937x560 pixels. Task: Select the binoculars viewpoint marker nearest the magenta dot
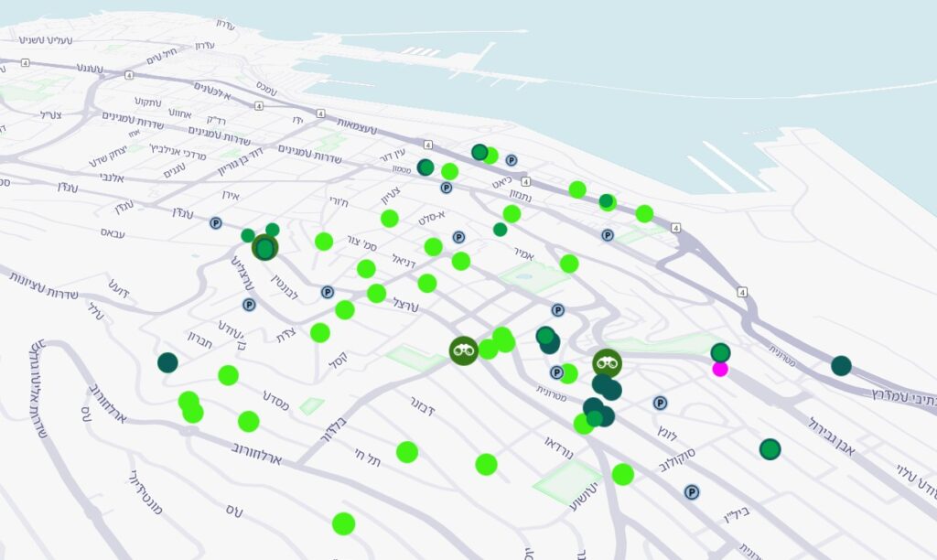[608, 362]
